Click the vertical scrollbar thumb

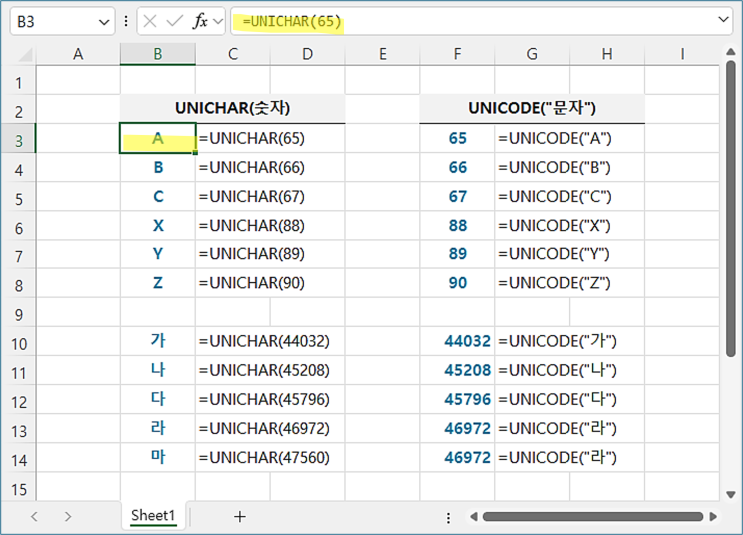[x=731, y=209]
